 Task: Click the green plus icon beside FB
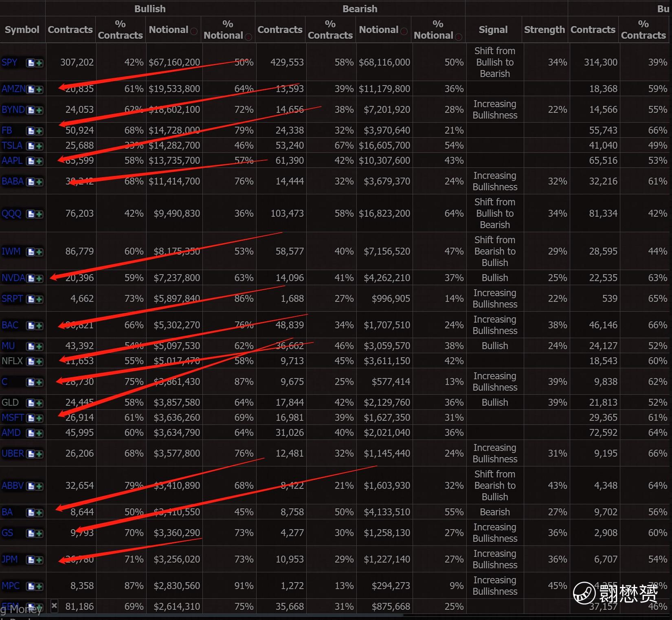click(x=39, y=131)
